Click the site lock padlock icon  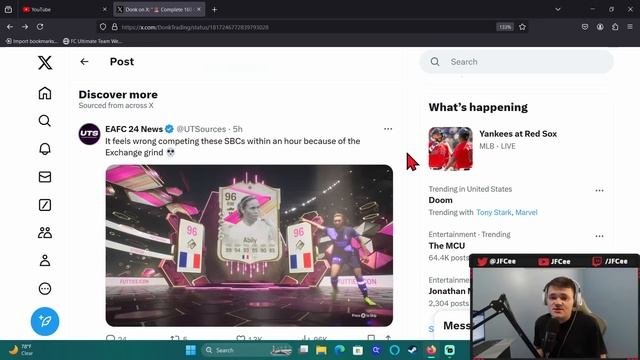[x=115, y=27]
